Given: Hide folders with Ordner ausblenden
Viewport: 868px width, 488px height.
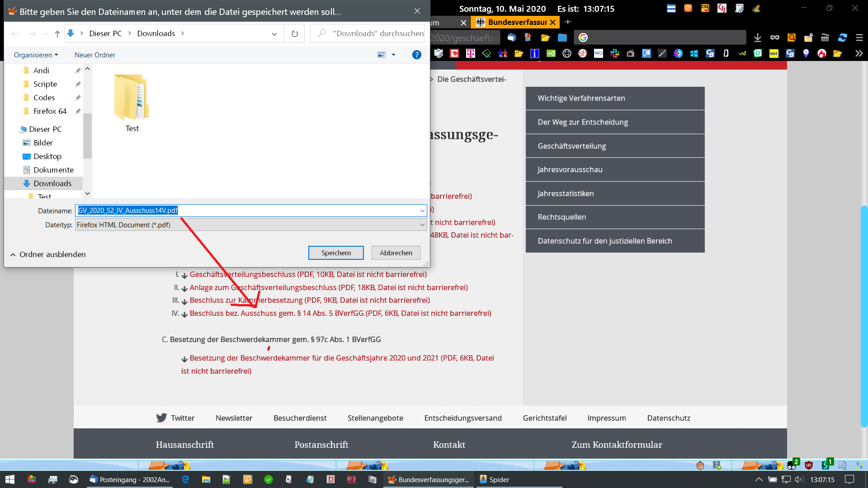Looking at the screenshot, I should coord(48,254).
